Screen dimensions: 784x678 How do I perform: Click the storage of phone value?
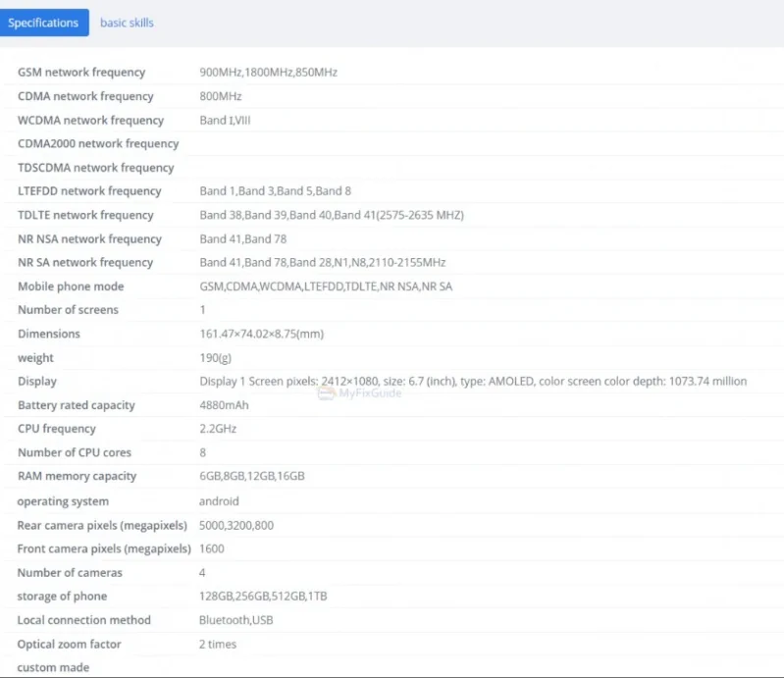263,596
